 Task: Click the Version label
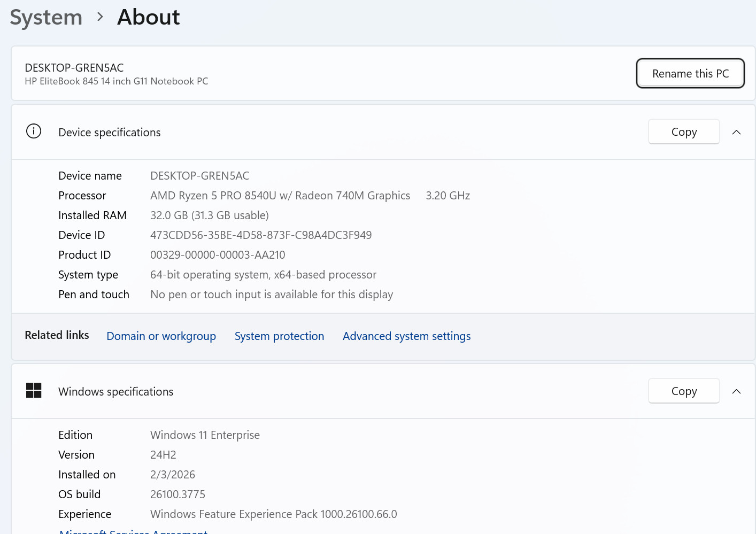[76, 455]
